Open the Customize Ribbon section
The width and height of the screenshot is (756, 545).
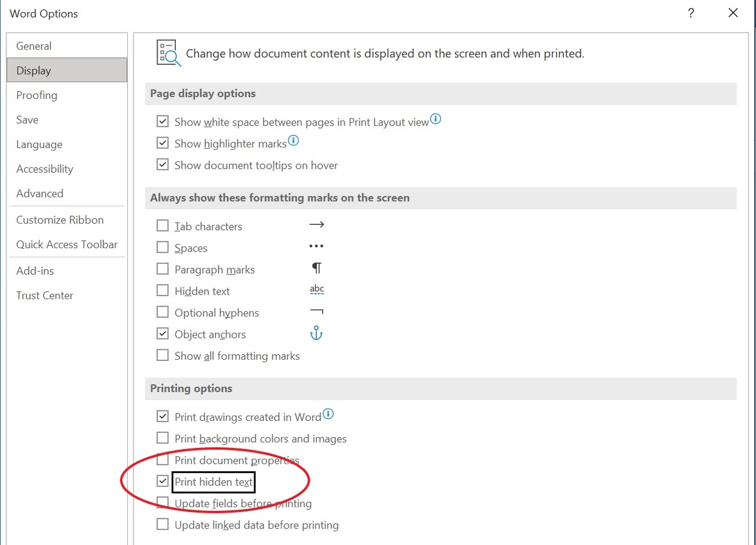click(59, 220)
